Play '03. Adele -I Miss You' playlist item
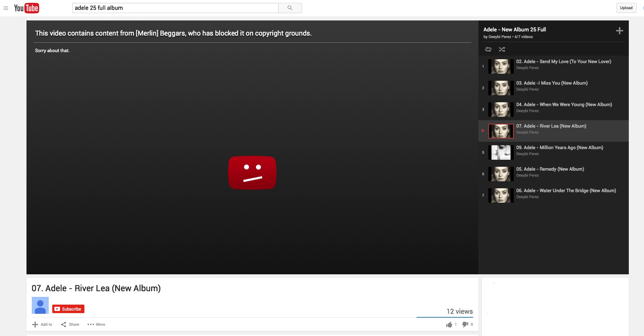The image size is (644, 336). coord(553,88)
